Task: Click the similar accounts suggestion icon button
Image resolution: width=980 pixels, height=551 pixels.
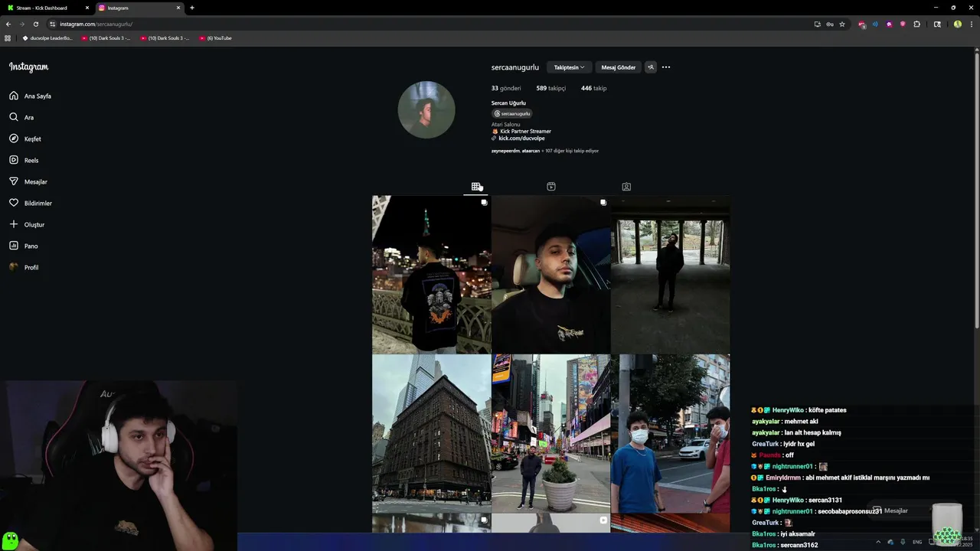Action: [x=651, y=67]
